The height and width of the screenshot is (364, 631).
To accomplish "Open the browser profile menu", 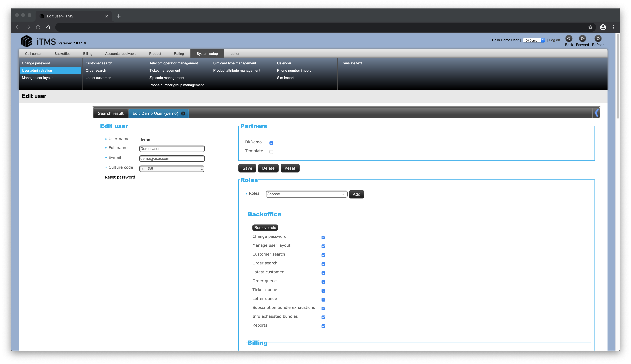I will [603, 27].
